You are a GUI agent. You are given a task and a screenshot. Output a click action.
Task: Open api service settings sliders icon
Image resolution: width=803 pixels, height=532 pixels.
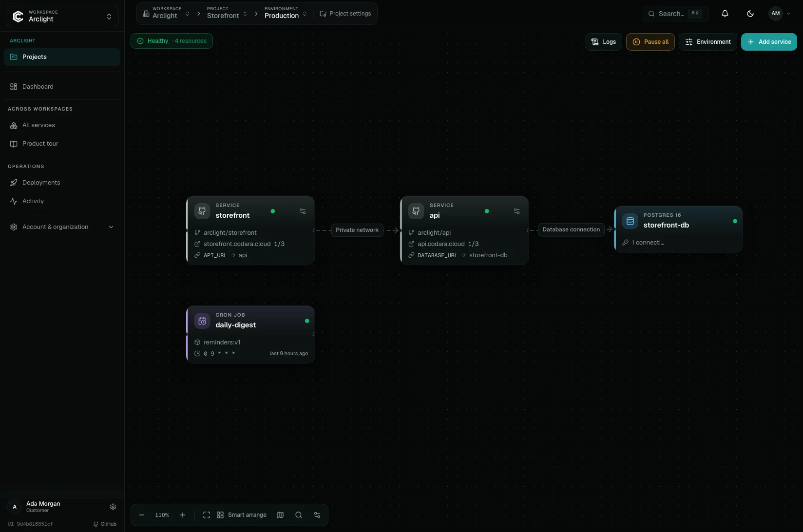516,211
